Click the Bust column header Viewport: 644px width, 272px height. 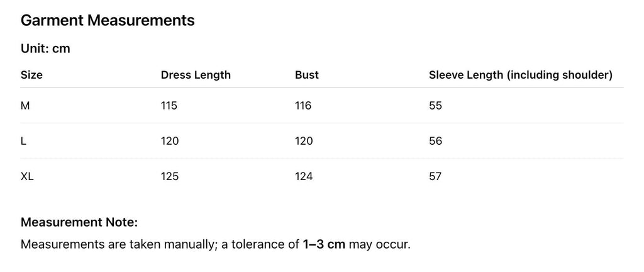tap(307, 75)
